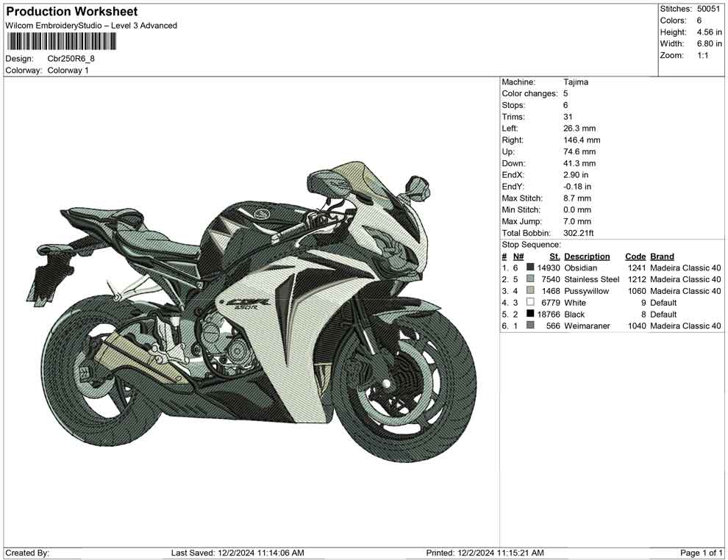728x560 pixels.
Task: Select the Colorway 1 label
Action: click(68, 70)
